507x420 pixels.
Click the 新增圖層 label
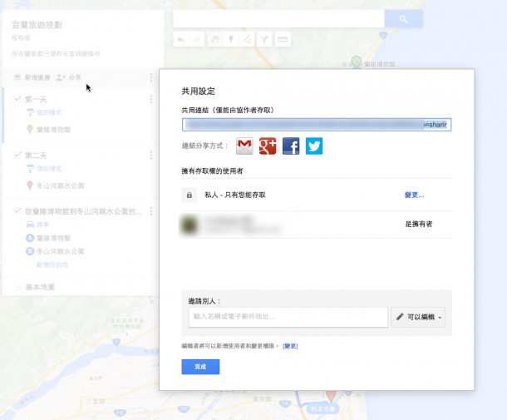pyautogui.click(x=37, y=77)
